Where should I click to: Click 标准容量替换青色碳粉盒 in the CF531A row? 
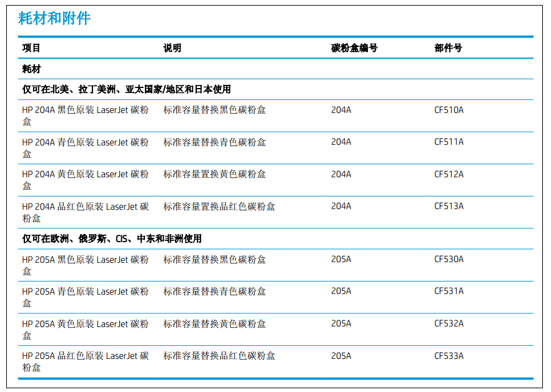(214, 292)
